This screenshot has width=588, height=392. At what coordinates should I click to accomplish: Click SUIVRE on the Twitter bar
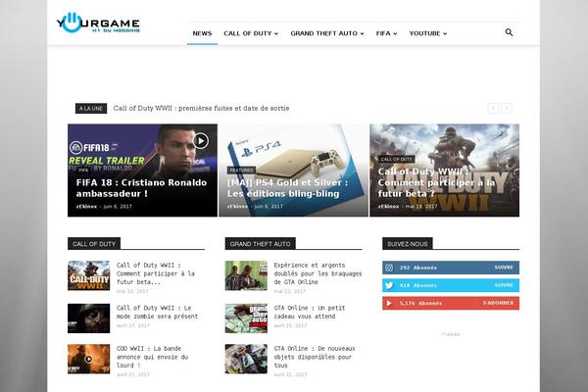(504, 285)
